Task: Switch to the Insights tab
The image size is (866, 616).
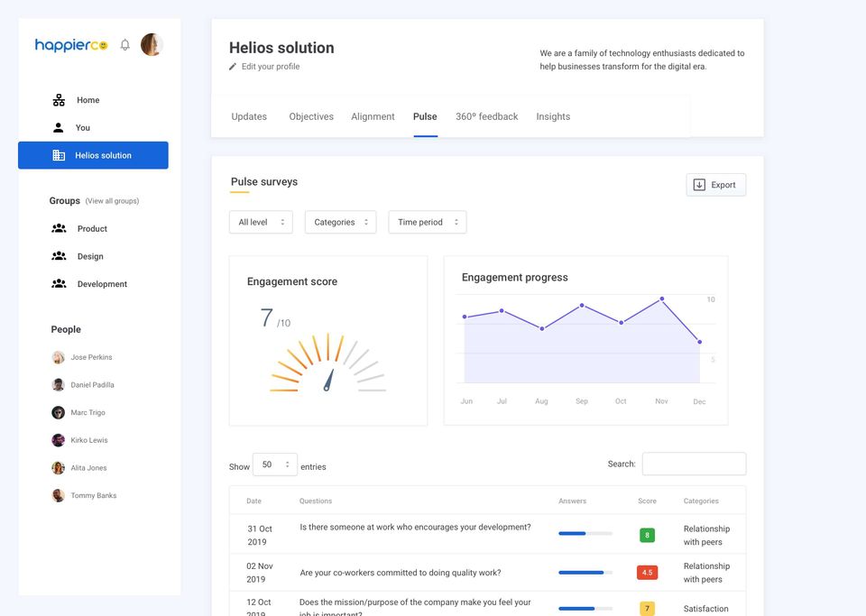Action: (553, 116)
